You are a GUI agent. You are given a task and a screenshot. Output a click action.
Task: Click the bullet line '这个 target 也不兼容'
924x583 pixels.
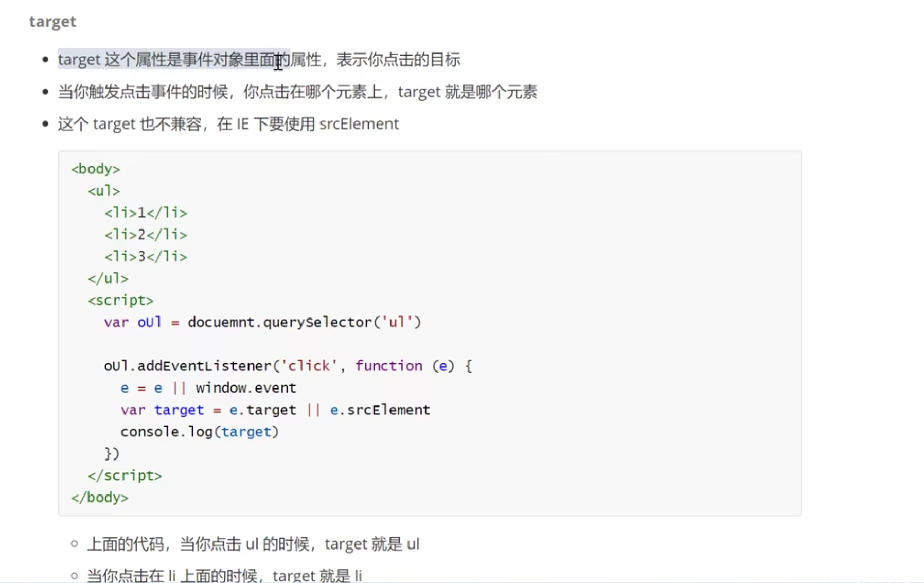[228, 124]
